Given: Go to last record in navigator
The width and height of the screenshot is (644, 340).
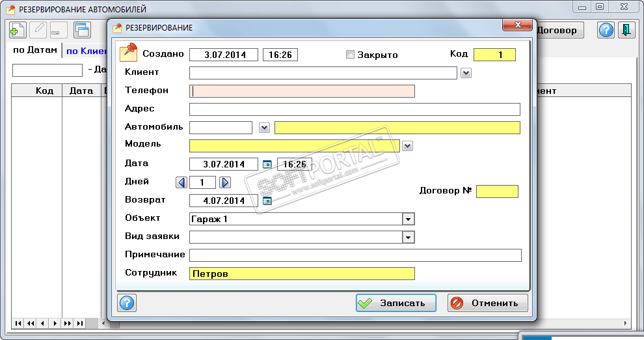Looking at the screenshot, I should [x=79, y=324].
